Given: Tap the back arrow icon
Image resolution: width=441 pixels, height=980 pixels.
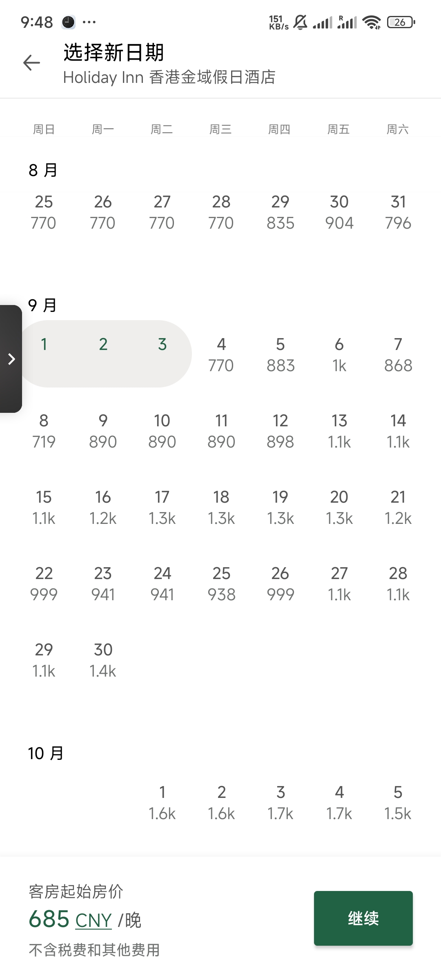Looking at the screenshot, I should tap(31, 63).
